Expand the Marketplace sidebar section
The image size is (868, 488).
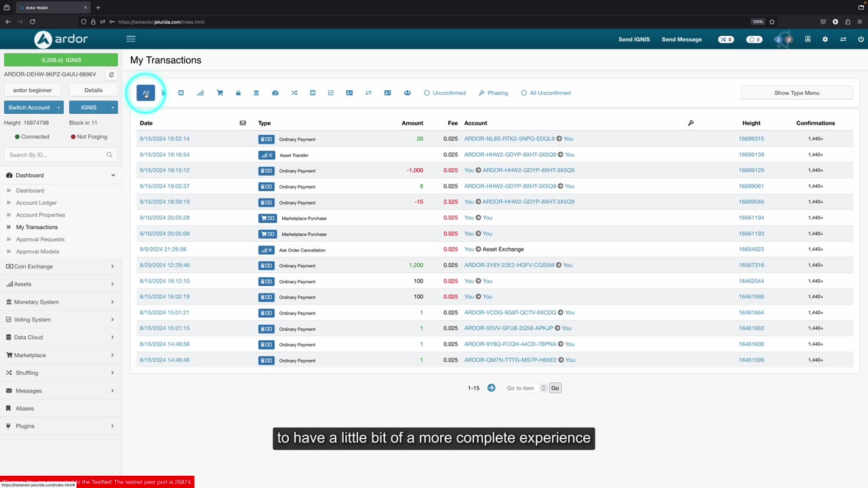pyautogui.click(x=61, y=355)
